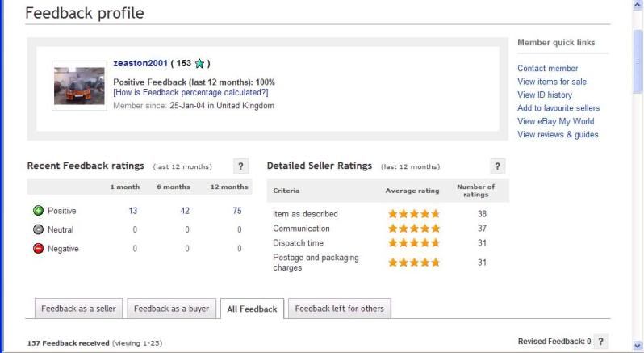Viewport: 644px width, 353px height.
Task: Open Recent Feedback ratings help icon
Action: click(240, 166)
